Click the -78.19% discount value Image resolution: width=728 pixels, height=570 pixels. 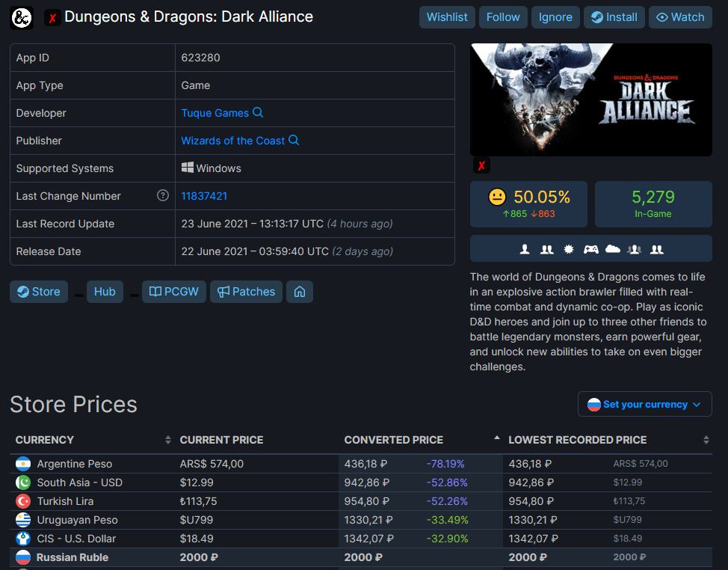pyautogui.click(x=445, y=464)
